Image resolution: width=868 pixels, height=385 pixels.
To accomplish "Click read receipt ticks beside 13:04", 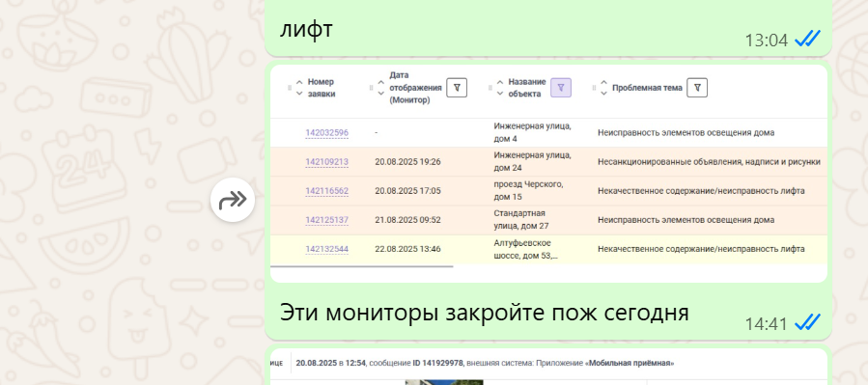I will point(808,39).
